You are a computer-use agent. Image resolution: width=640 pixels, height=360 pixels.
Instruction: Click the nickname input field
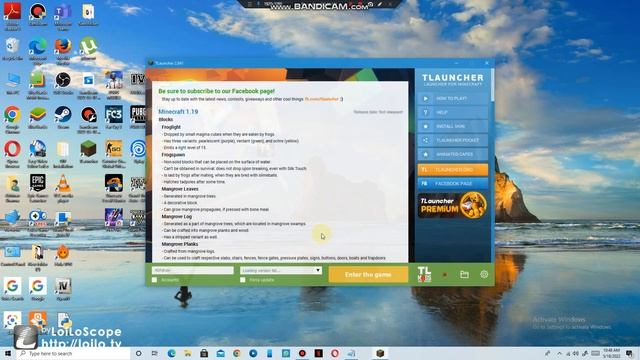[x=193, y=270]
